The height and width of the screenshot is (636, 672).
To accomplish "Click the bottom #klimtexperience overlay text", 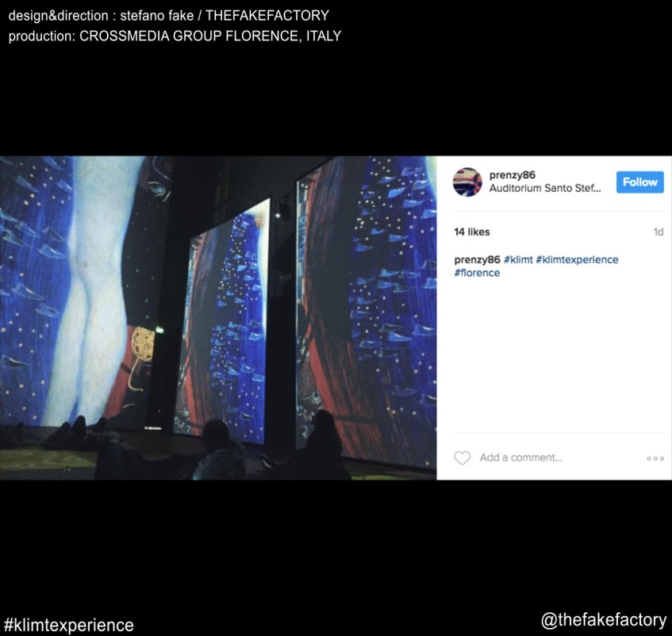I will [x=68, y=625].
